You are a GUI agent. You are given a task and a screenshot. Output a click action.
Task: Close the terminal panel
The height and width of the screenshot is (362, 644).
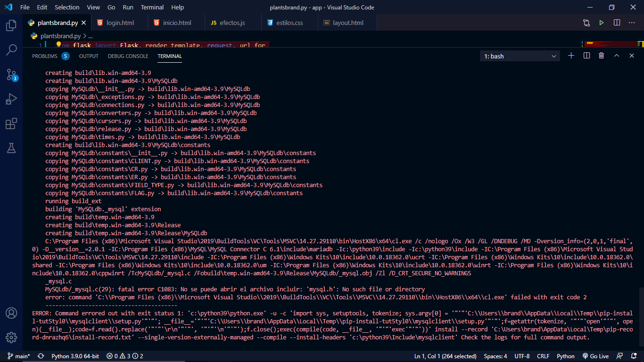coord(632,56)
